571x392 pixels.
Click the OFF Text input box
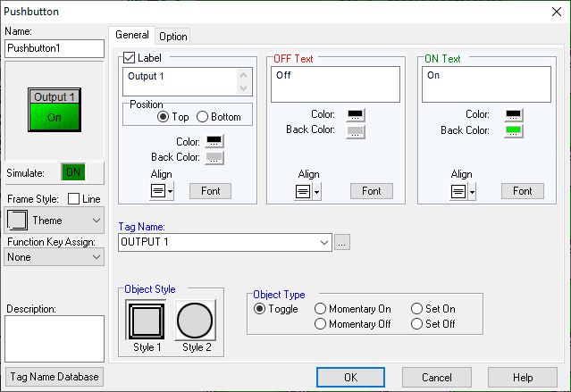(335, 85)
